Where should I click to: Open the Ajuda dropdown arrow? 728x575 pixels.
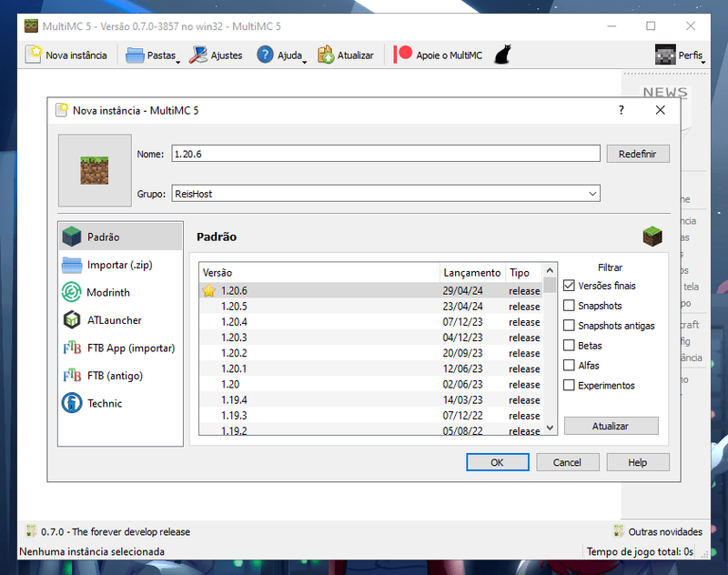tap(305, 62)
